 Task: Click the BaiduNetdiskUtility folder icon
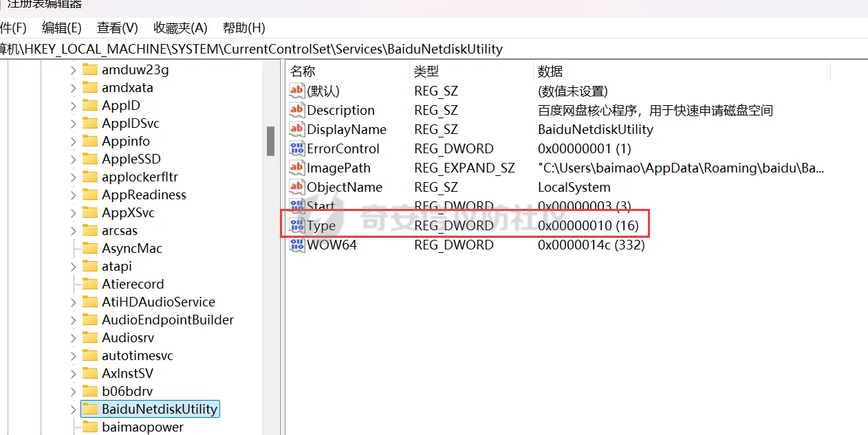coord(90,409)
